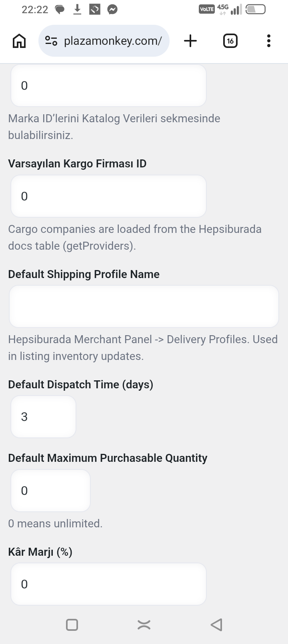The height and width of the screenshot is (644, 288).
Task: Tap the battery status icon
Action: (x=255, y=9)
